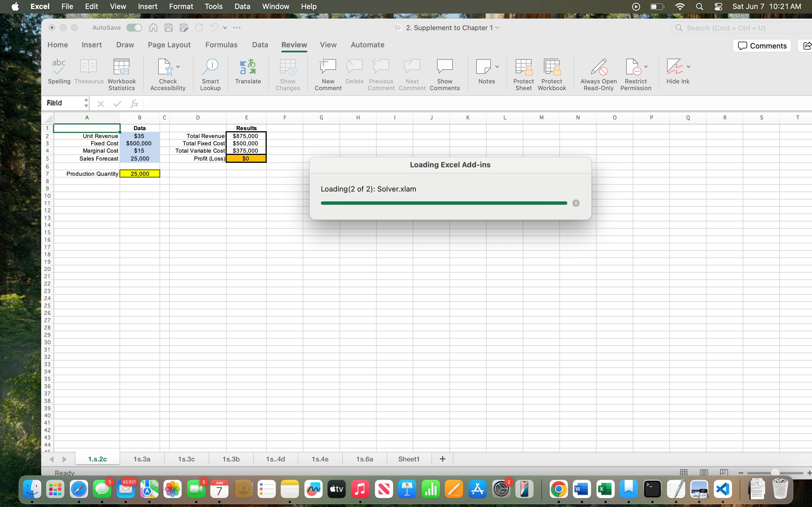The height and width of the screenshot is (507, 812).
Task: Switch to the Formulas ribbon tab
Action: pyautogui.click(x=221, y=45)
